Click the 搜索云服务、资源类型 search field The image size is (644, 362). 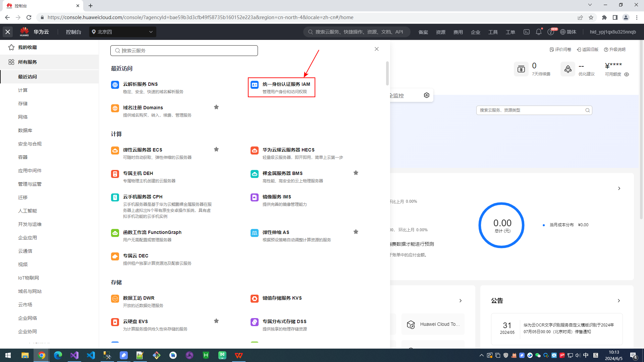coord(534,110)
